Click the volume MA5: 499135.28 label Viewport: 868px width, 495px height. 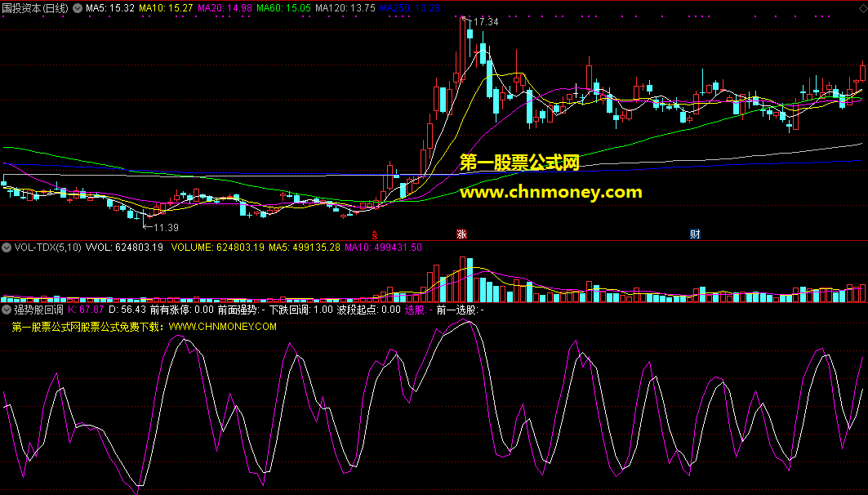305,247
